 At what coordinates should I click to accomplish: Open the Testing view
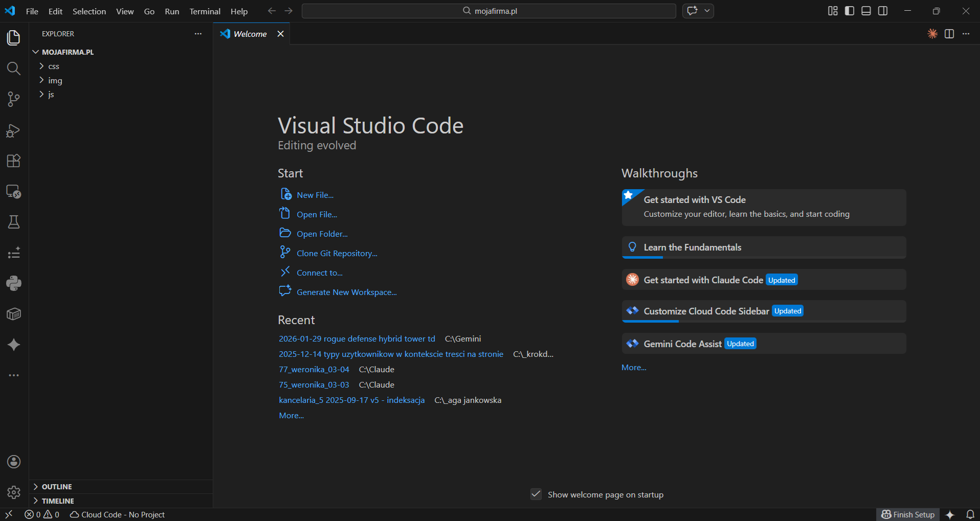coord(13,221)
